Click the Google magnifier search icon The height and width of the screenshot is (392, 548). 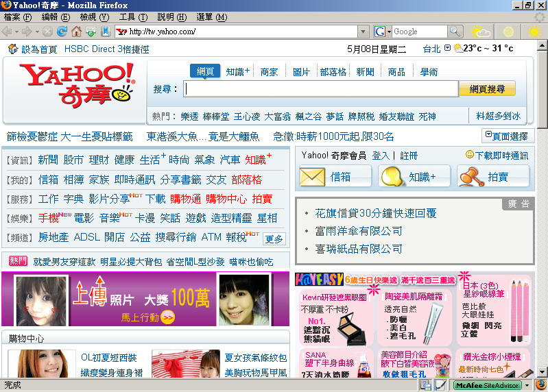(x=455, y=32)
